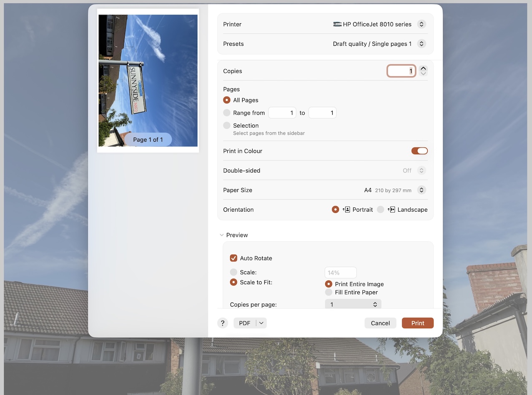Click the Copies number field
The width and height of the screenshot is (532, 395).
[x=401, y=71]
